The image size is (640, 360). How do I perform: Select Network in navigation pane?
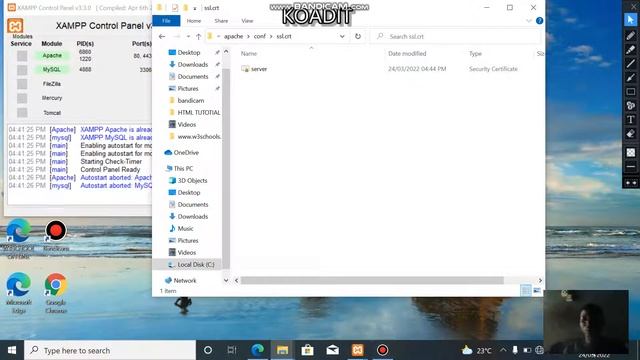pyautogui.click(x=184, y=280)
